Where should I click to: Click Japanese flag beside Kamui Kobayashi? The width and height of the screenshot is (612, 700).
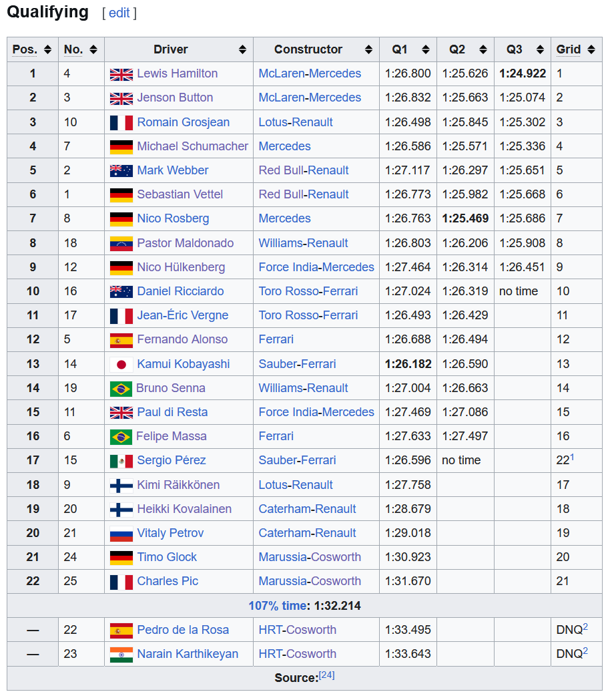pos(121,365)
